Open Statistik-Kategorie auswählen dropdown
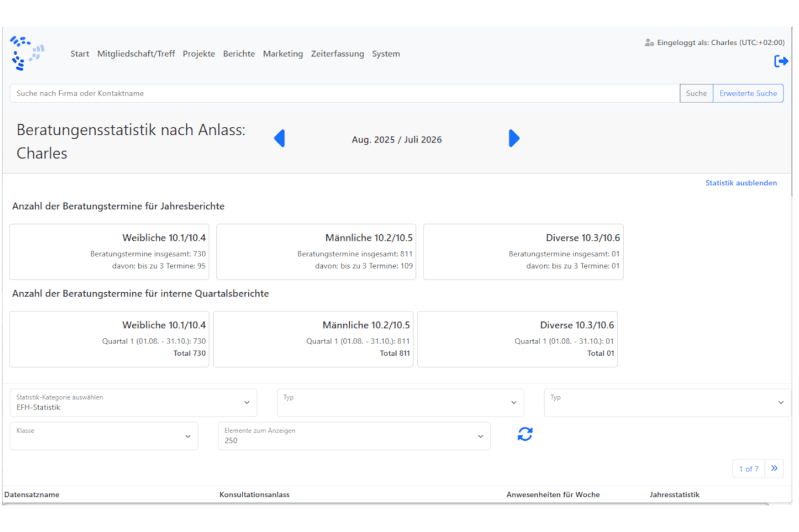Screen dimensions: 799x532 [133, 403]
